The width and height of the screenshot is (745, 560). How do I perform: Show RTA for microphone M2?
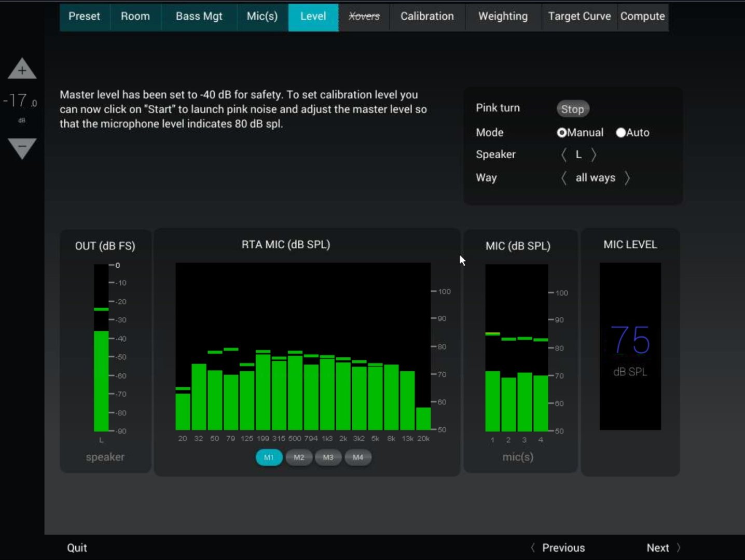pyautogui.click(x=299, y=457)
